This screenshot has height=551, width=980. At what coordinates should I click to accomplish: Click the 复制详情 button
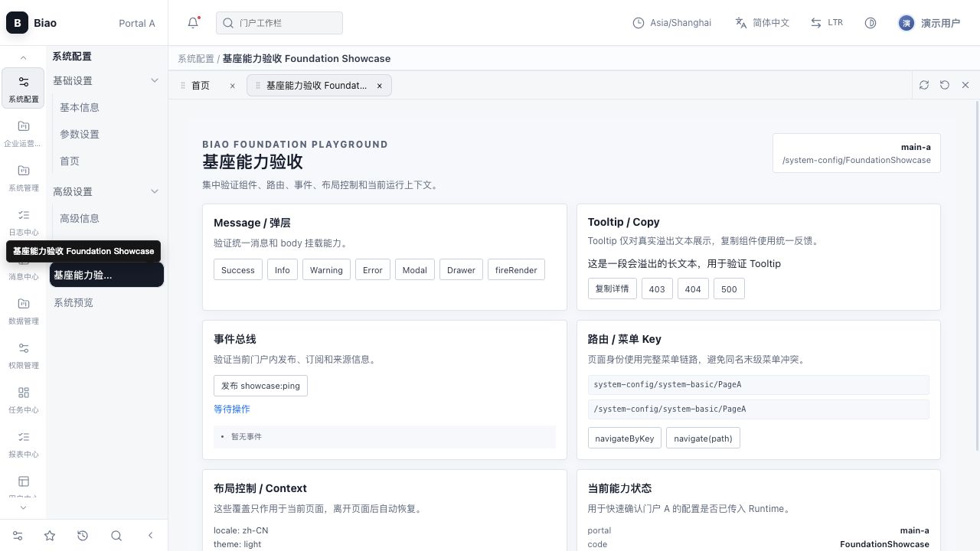(612, 289)
